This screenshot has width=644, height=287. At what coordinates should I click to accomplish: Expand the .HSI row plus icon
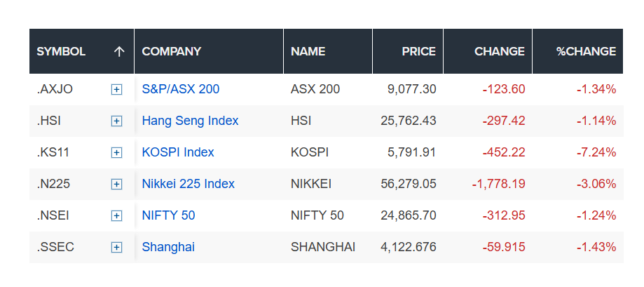(x=116, y=121)
